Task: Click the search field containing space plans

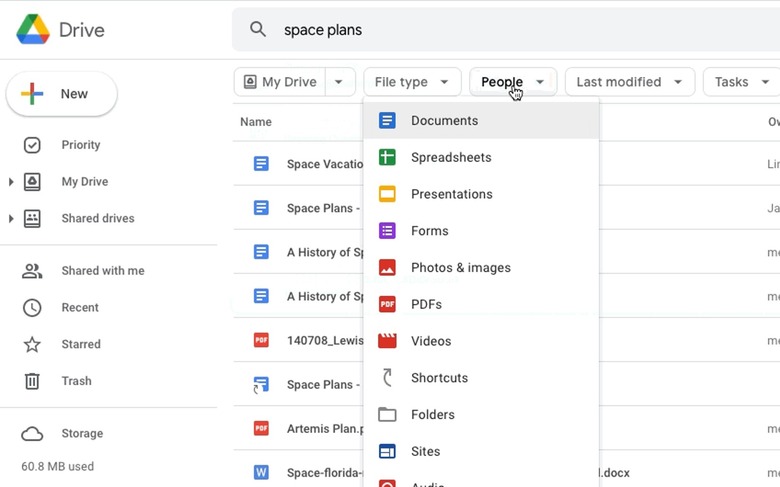Action: point(500,30)
